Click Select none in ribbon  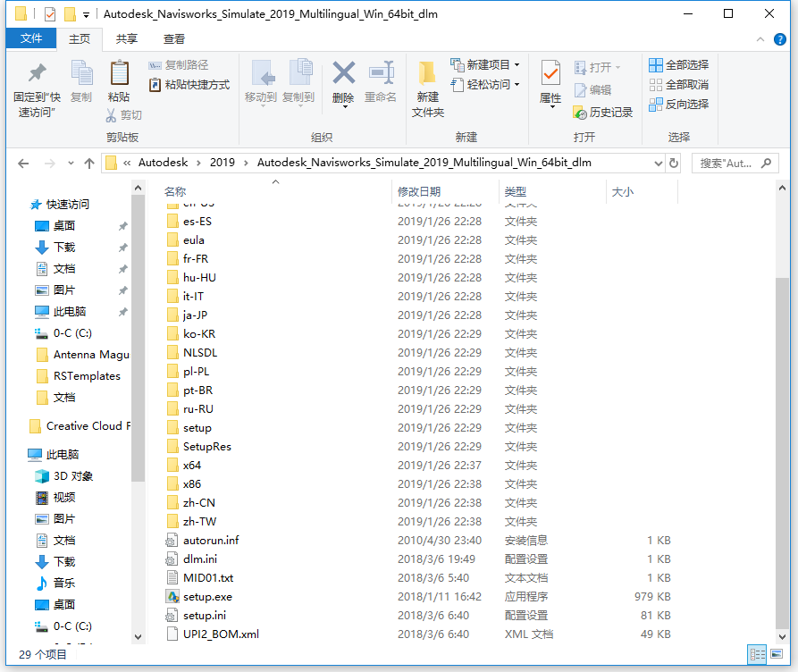(x=679, y=85)
